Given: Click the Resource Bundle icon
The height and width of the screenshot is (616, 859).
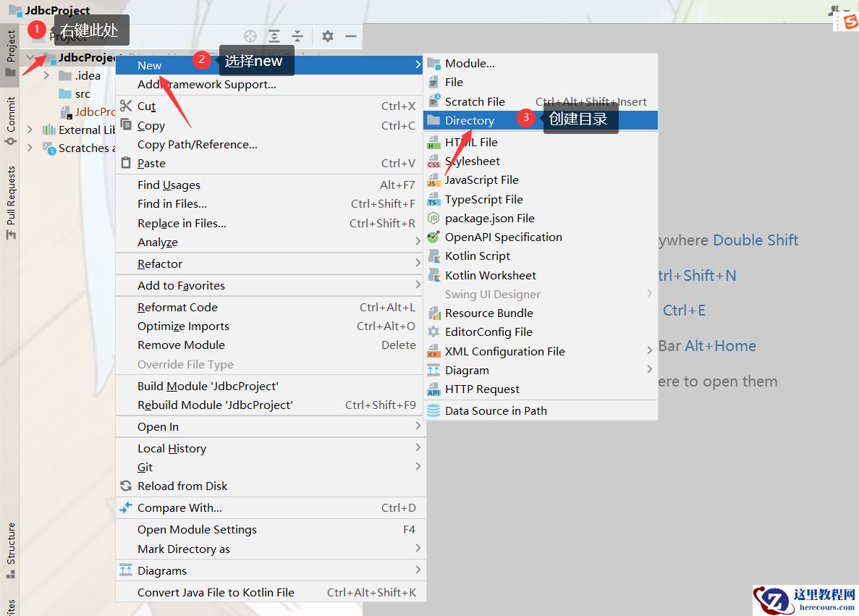Looking at the screenshot, I should [x=434, y=313].
